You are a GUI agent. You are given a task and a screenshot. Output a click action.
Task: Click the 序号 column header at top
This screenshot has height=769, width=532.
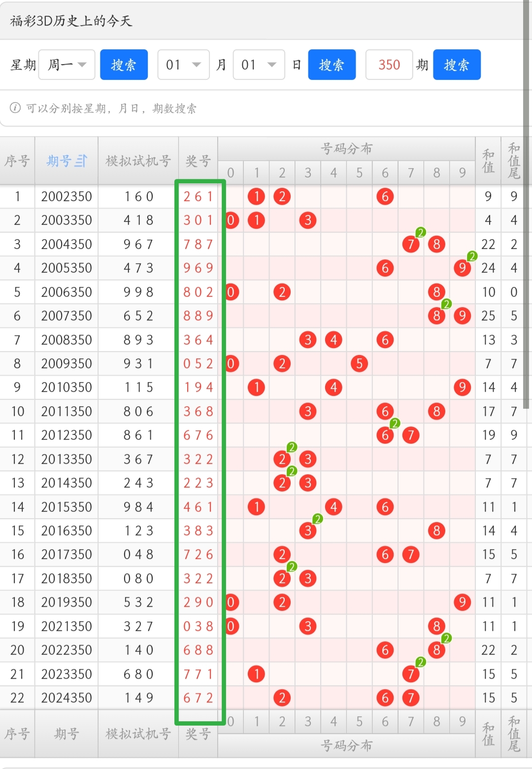point(17,161)
